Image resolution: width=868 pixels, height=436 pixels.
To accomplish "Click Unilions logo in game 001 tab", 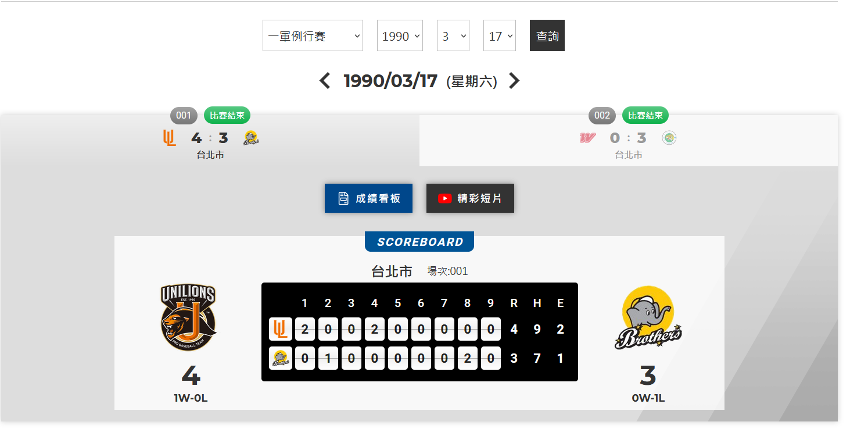I will click(169, 138).
